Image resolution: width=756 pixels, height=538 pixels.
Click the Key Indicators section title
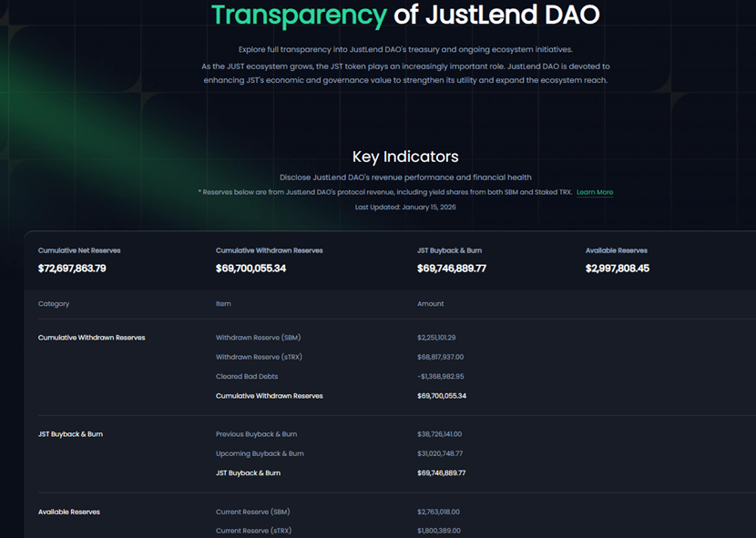406,156
